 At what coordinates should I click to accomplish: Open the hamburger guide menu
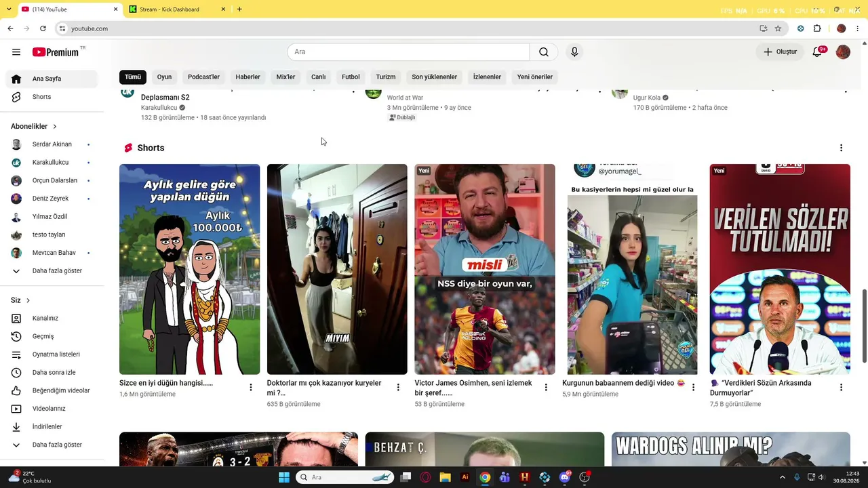pos(16,52)
